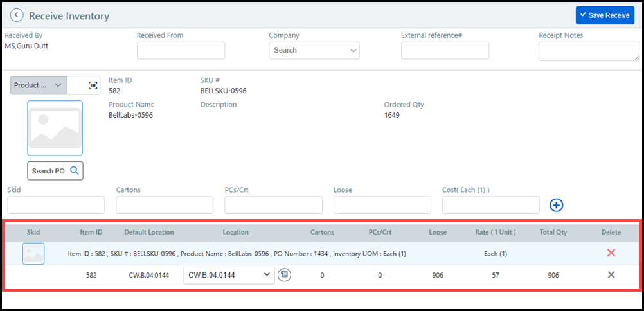This screenshot has height=311, width=644.
Task: Click the large product image placeholder
Action: (55, 128)
